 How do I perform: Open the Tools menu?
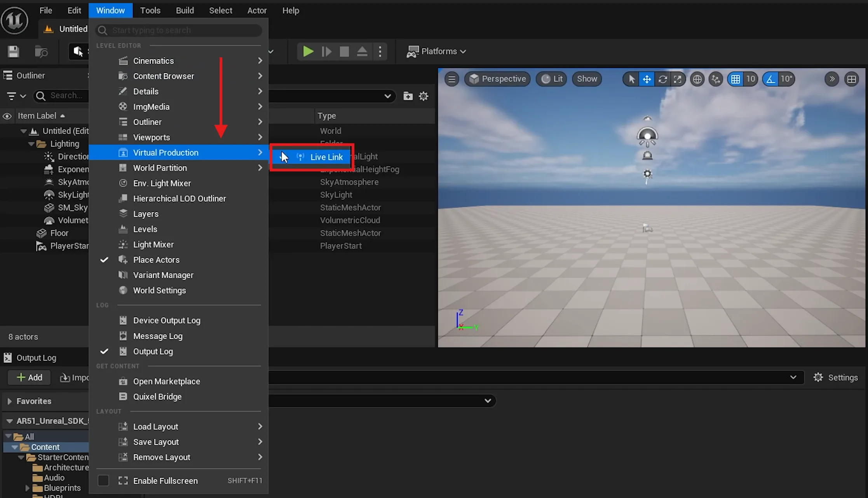[x=150, y=10]
